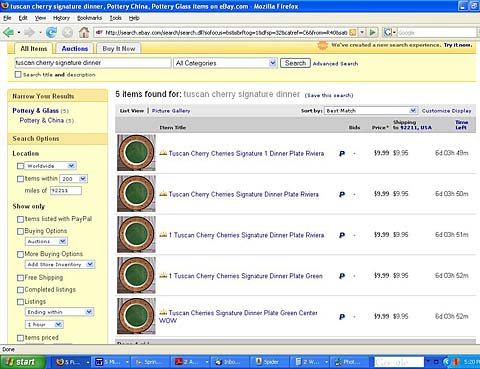This screenshot has width=480, height=369.
Task: Open thumbnail of Signature 1 Dinner Plate Riviera
Action: (x=136, y=153)
